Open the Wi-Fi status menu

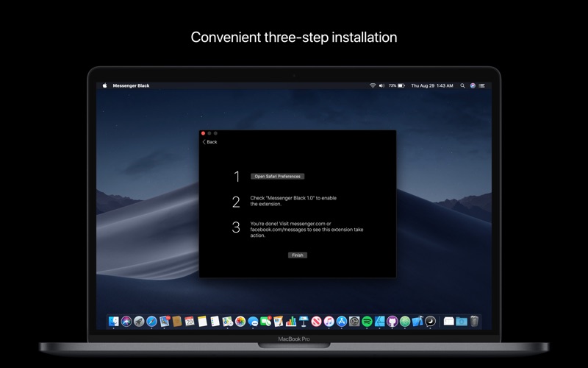click(x=373, y=85)
